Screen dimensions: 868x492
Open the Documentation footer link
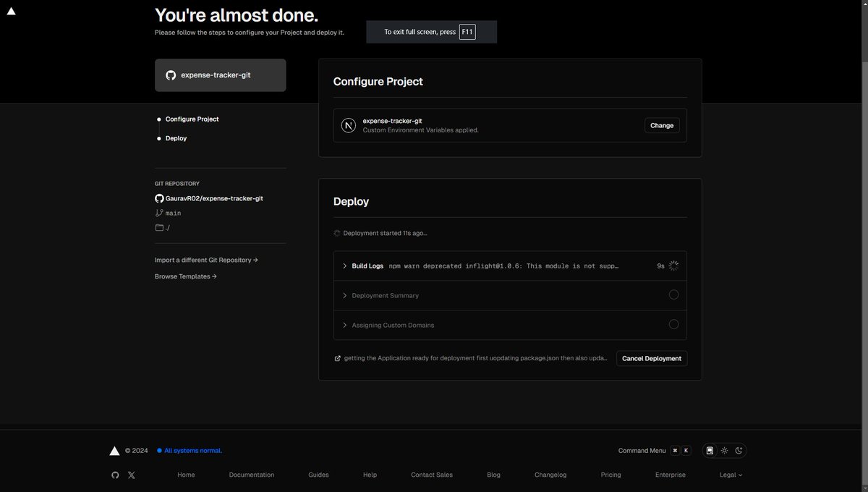(252, 475)
